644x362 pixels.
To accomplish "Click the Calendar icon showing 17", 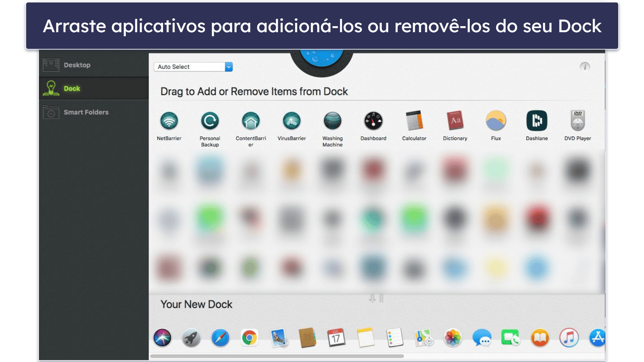I will point(336,338).
